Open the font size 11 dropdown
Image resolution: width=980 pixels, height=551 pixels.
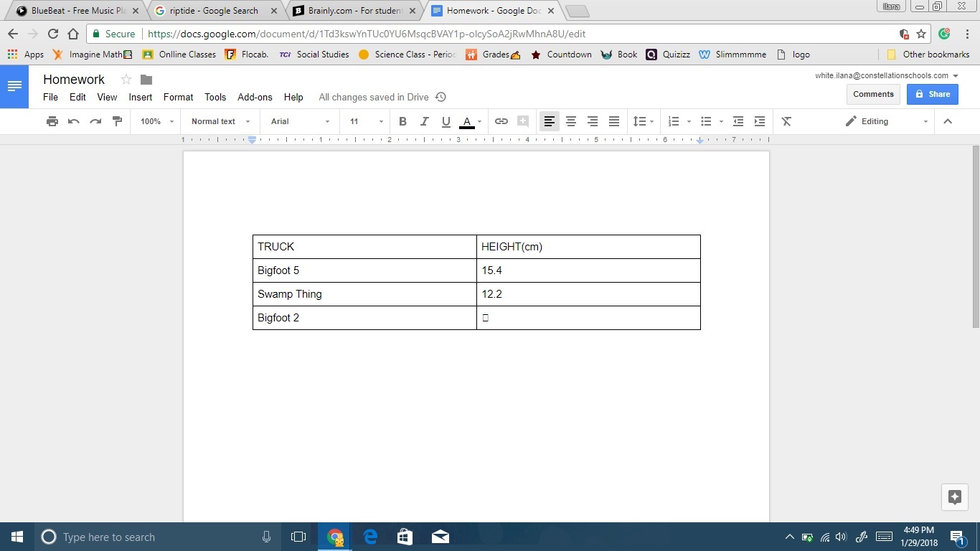[366, 121]
